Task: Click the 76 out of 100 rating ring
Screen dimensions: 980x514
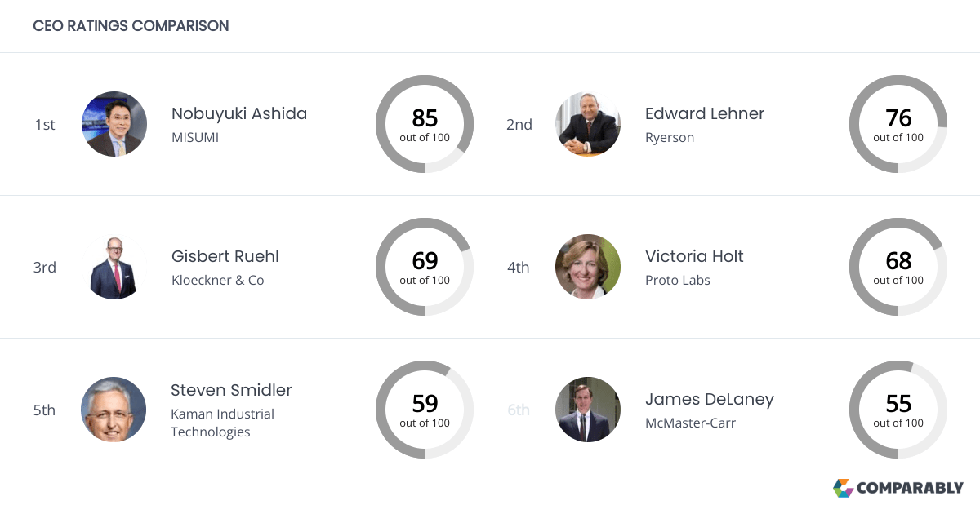Action: coord(898,124)
